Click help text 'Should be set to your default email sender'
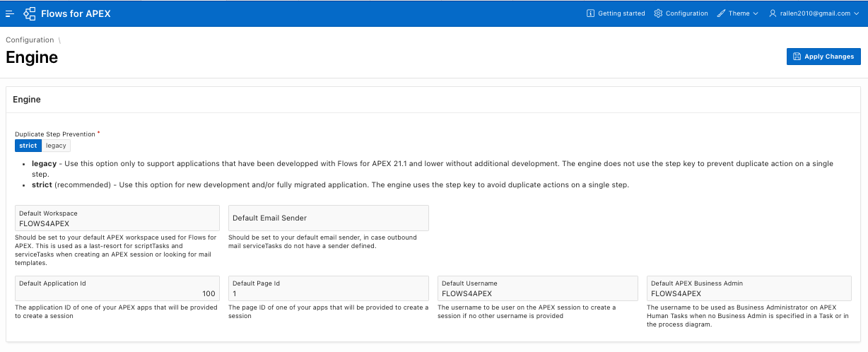Viewport: 868px width, 352px height. 322,242
